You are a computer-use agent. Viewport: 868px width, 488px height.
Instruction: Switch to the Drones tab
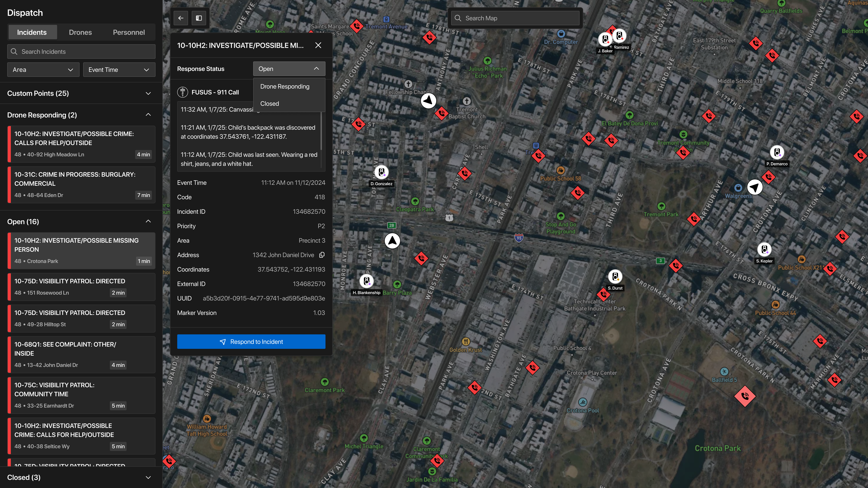[x=80, y=32]
